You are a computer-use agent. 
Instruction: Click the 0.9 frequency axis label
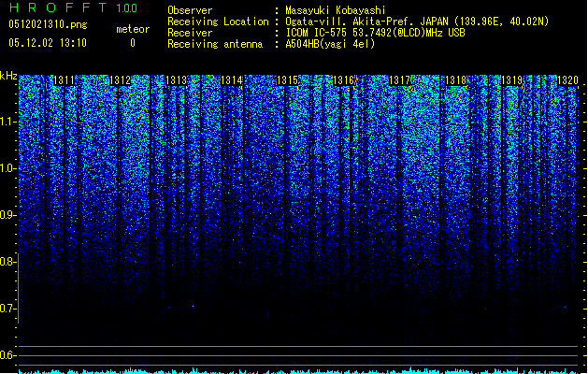[8, 215]
